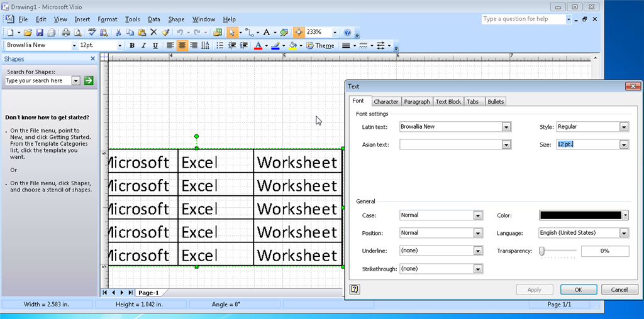
Task: Click the Transparency slider handle
Action: tap(541, 251)
